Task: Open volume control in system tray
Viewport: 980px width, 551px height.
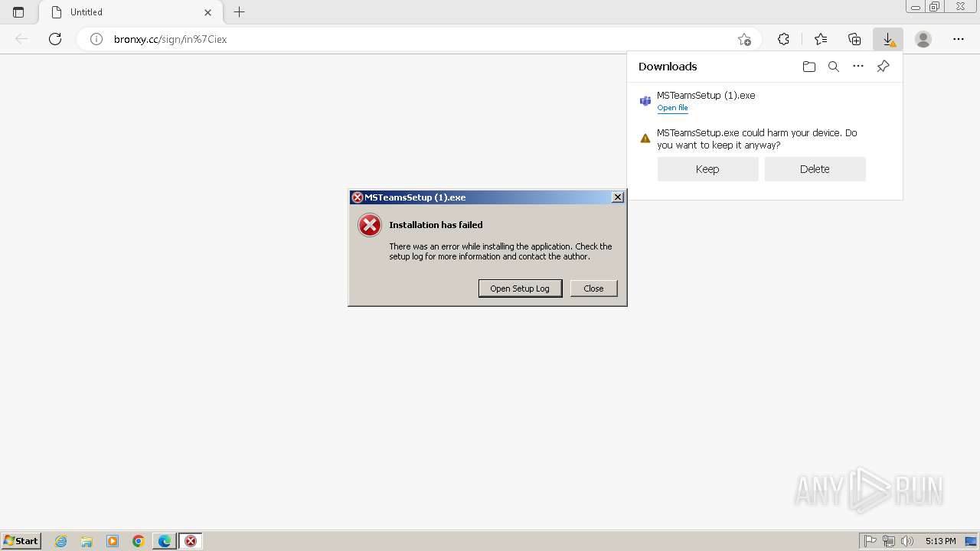Action: pos(906,541)
